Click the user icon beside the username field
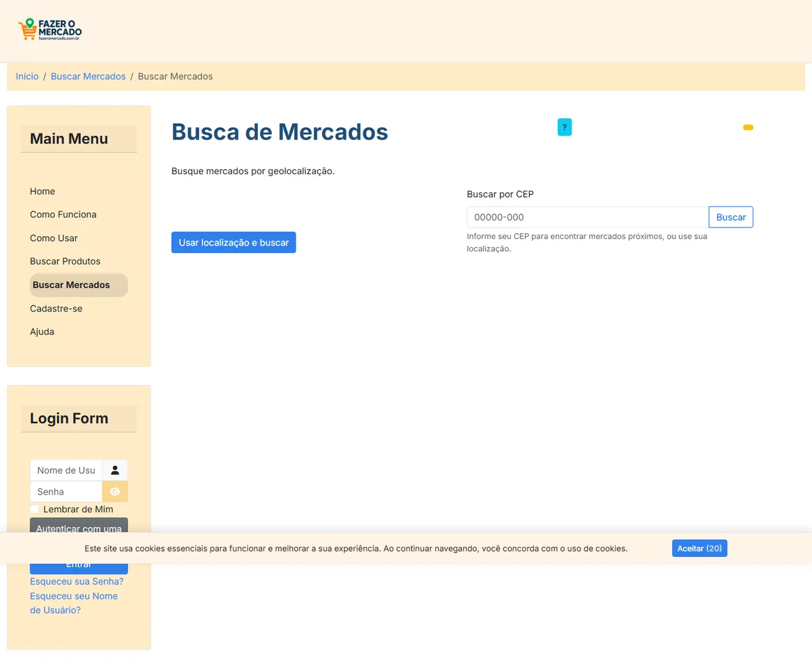Image resolution: width=812 pixels, height=668 pixels. click(x=115, y=470)
